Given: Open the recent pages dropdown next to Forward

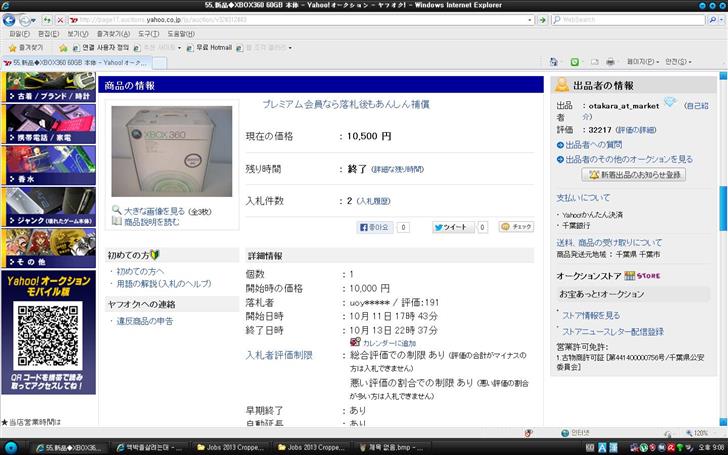Looking at the screenshot, I should point(33,20).
